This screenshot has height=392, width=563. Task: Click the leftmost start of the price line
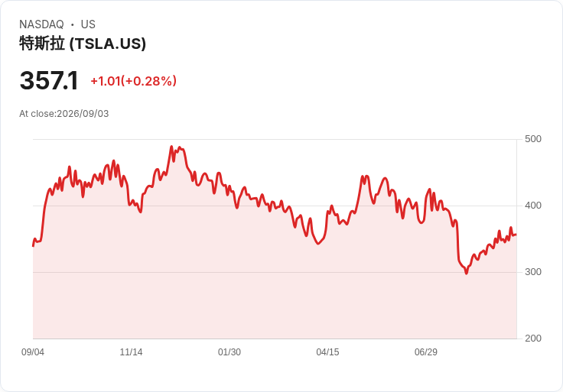pyautogui.click(x=33, y=246)
